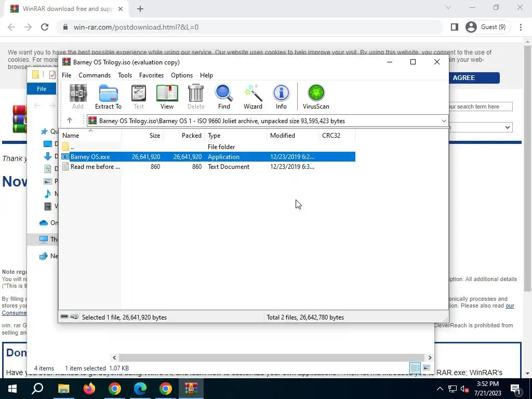Open the Commands menu
This screenshot has width=532, height=399.
[95, 75]
